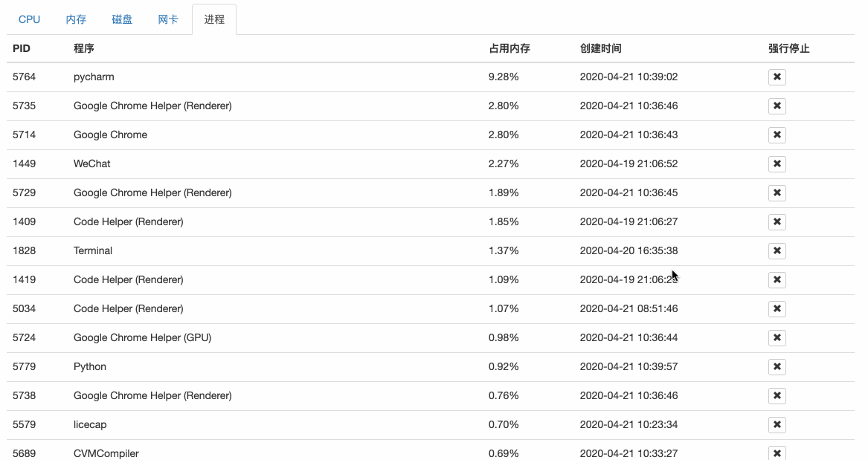The image size is (868, 460).
Task: Select the 网卡 tab
Action: point(168,19)
